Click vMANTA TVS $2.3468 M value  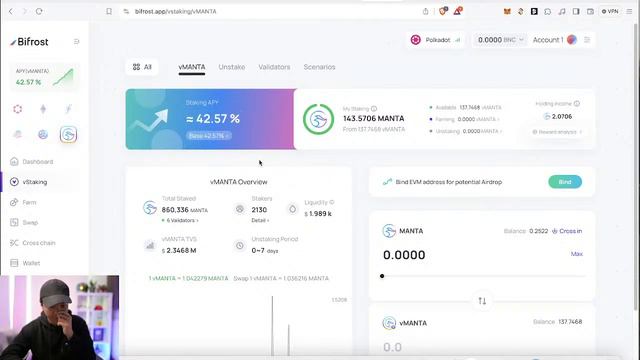pyautogui.click(x=179, y=251)
